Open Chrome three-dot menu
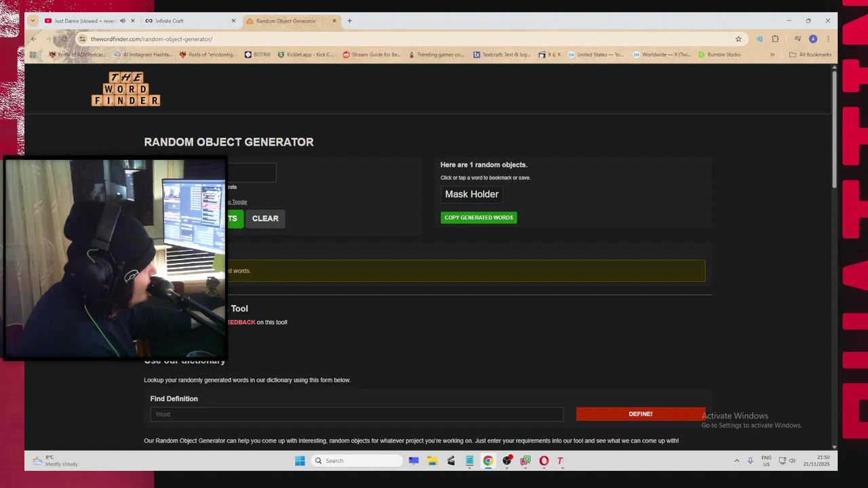This screenshot has width=868, height=488. pyautogui.click(x=828, y=39)
